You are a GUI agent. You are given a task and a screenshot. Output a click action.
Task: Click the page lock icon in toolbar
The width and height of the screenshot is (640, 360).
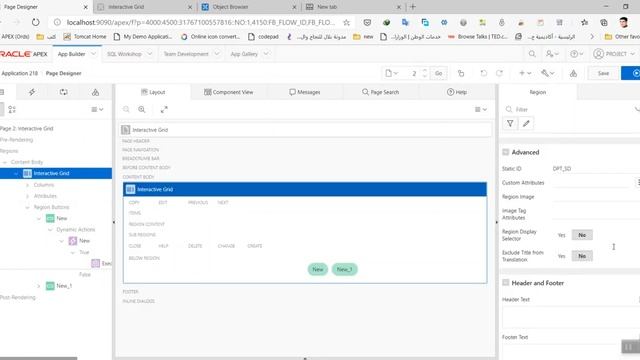461,73
